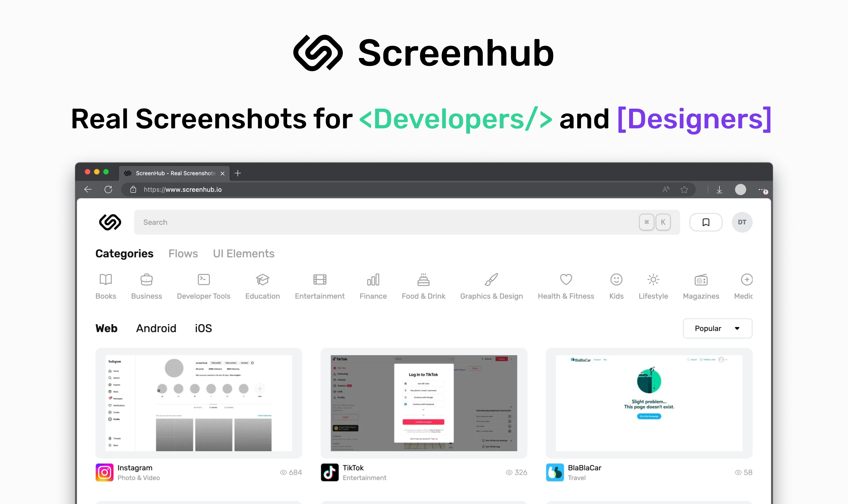Open the saved bookmarks button
848x504 pixels.
coord(706,222)
